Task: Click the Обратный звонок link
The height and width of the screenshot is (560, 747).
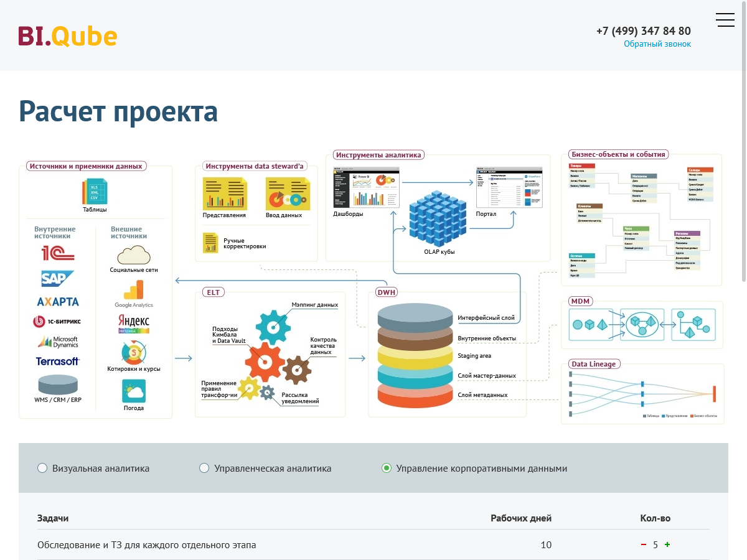Action: tap(657, 44)
